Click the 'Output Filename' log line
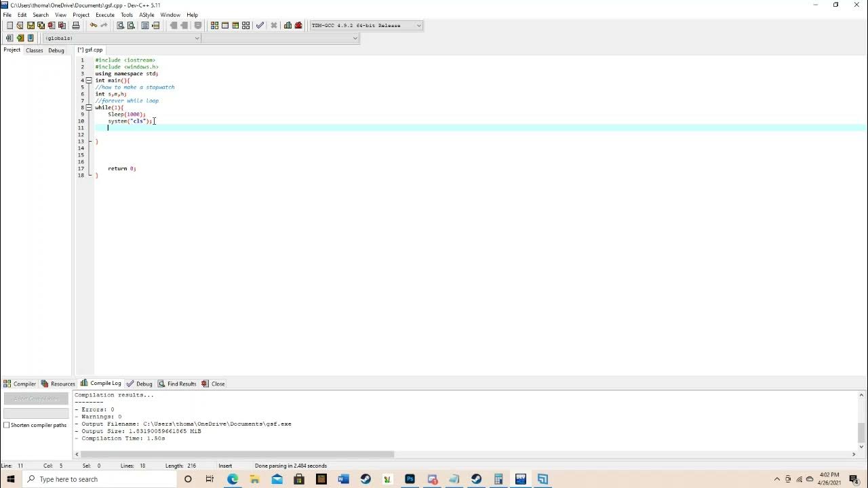This screenshot has width=868, height=488. coord(182,424)
